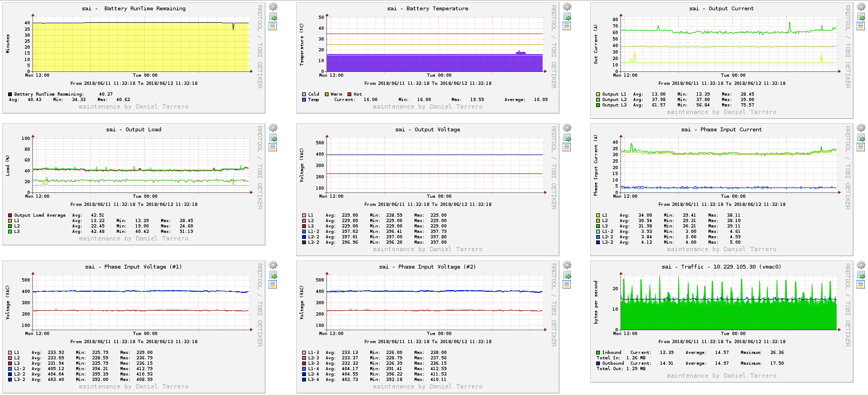
Task: Open properties page icon for Phase Input Voltage (#2)
Action: coord(567,284)
